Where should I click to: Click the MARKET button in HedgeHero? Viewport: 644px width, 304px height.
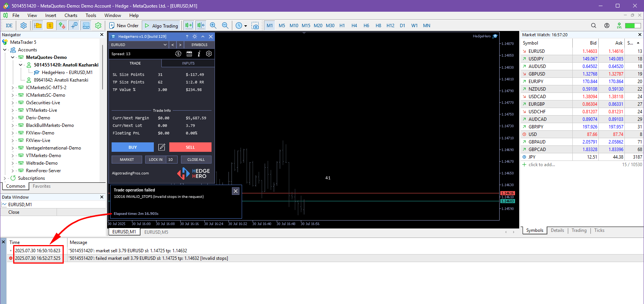127,160
